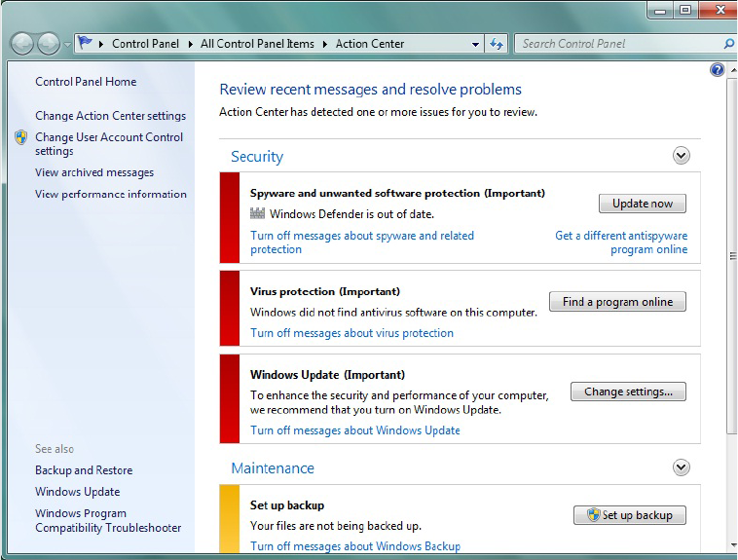Turn off messages about Windows Backup

click(355, 545)
